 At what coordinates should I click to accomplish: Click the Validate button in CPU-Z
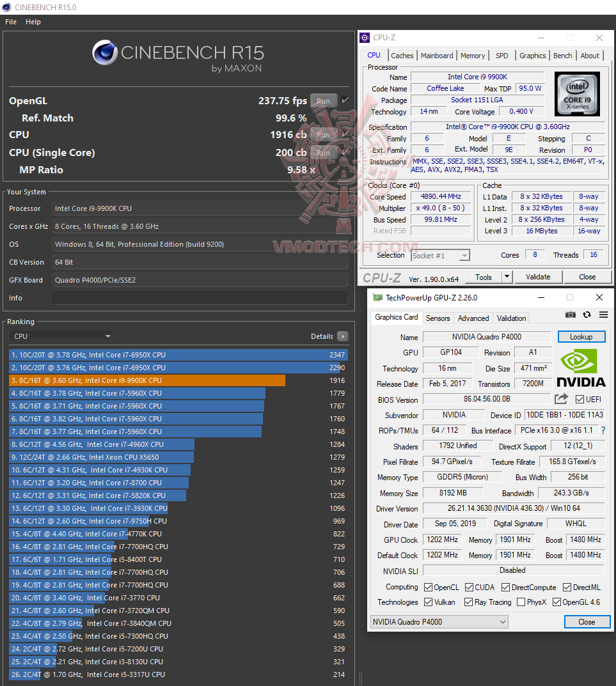pyautogui.click(x=538, y=276)
